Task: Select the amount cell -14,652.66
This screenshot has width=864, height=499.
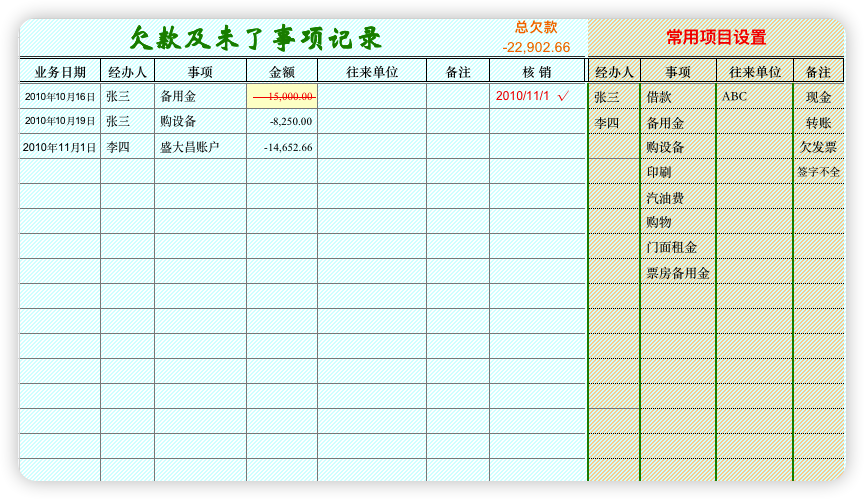Action: coord(282,147)
